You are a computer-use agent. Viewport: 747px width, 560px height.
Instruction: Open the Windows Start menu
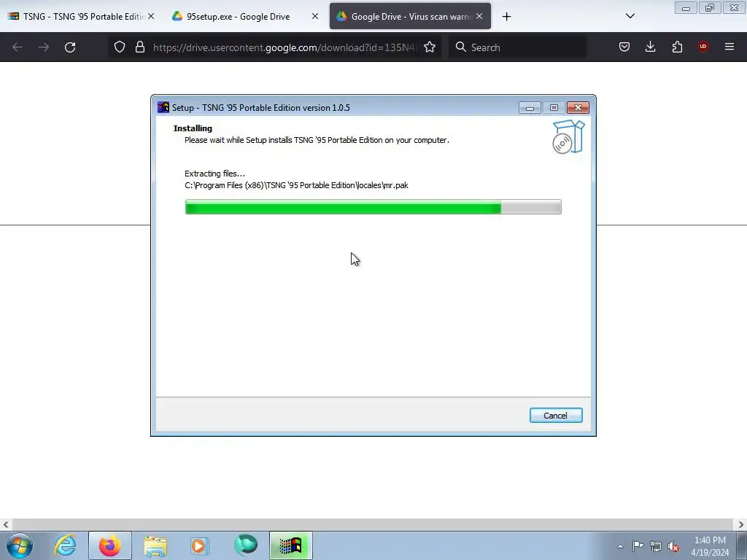(20, 545)
